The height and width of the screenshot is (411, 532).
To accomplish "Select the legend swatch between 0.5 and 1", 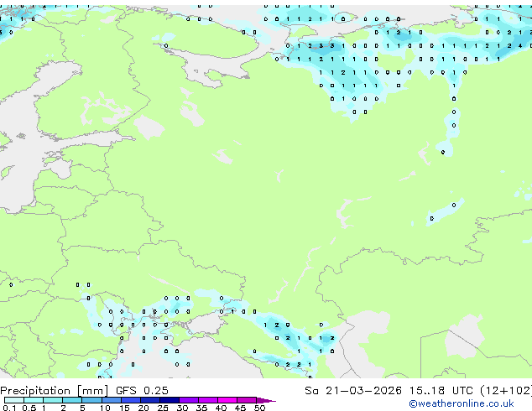I will click(34, 400).
